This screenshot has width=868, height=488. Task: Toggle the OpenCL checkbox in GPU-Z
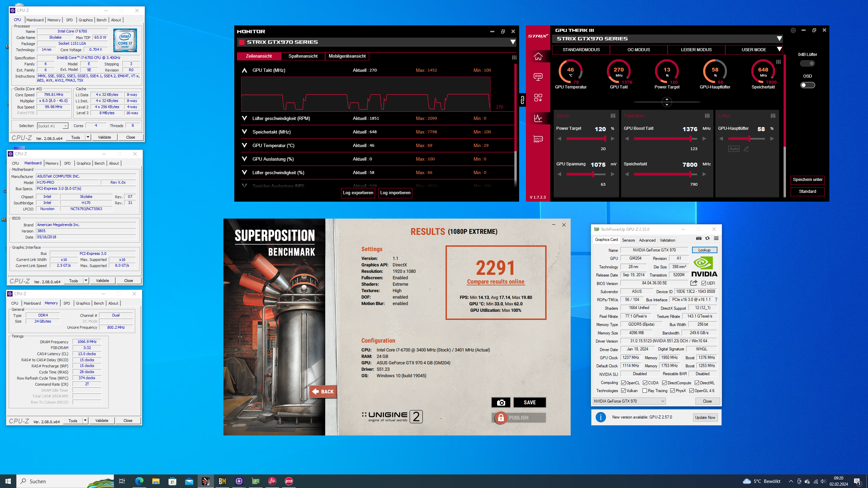[x=624, y=383]
